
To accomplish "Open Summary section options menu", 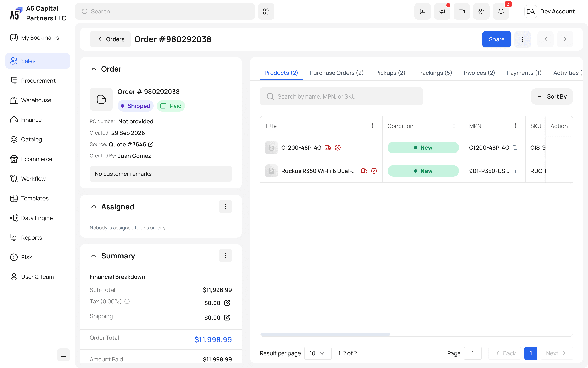I will [225, 256].
